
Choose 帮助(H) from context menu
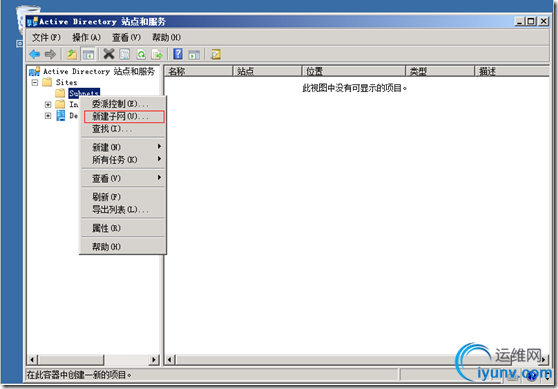click(122, 246)
